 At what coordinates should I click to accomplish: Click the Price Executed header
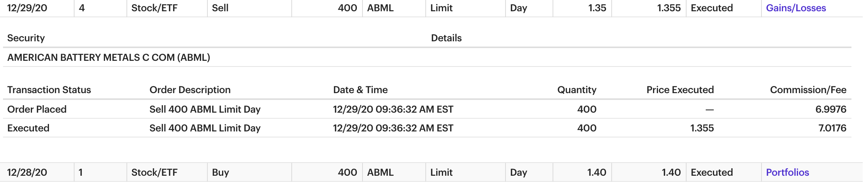680,90
